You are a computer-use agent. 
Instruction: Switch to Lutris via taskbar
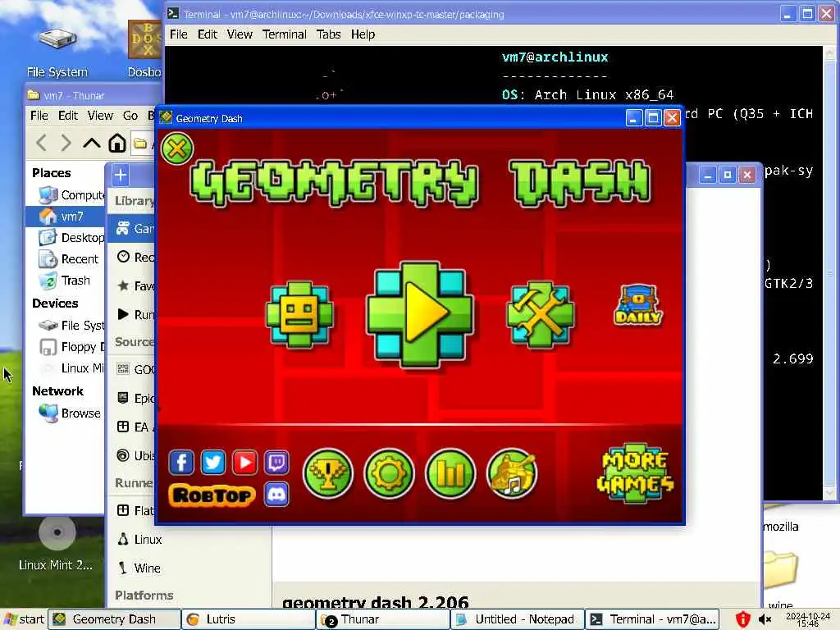(x=249, y=620)
